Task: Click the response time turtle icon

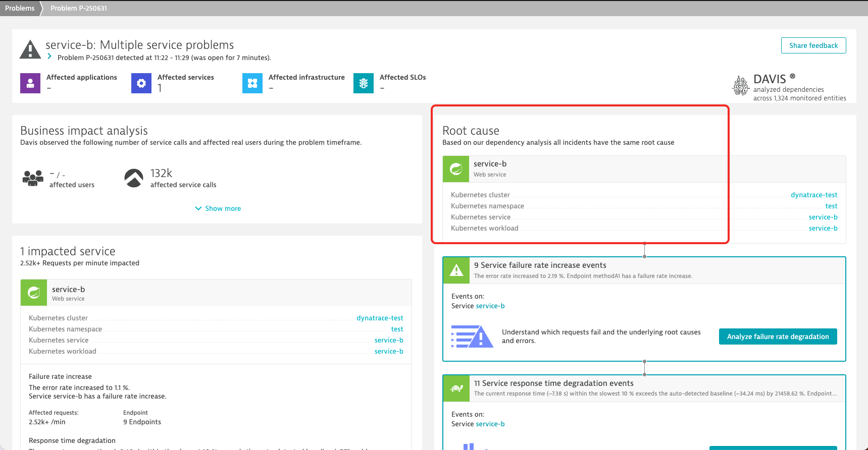Action: [456, 388]
